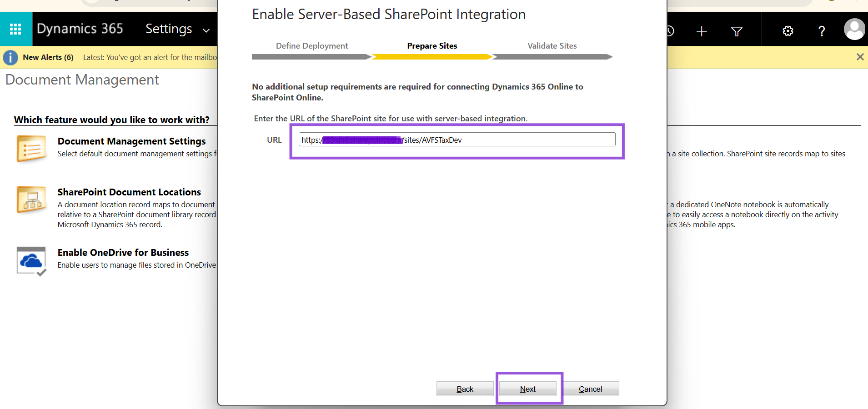Select the Define Deployment wizard step
The width and height of the screenshot is (868, 409).
312,46
